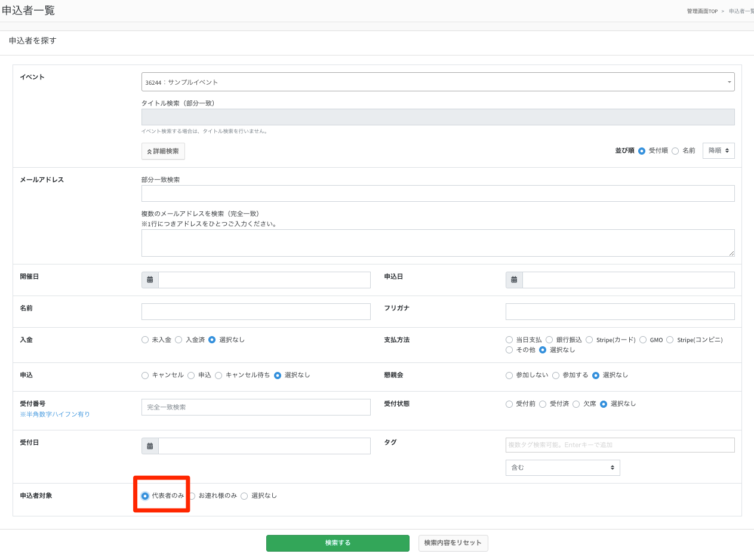
Task: Click the 名前 input field
Action: pos(256,312)
